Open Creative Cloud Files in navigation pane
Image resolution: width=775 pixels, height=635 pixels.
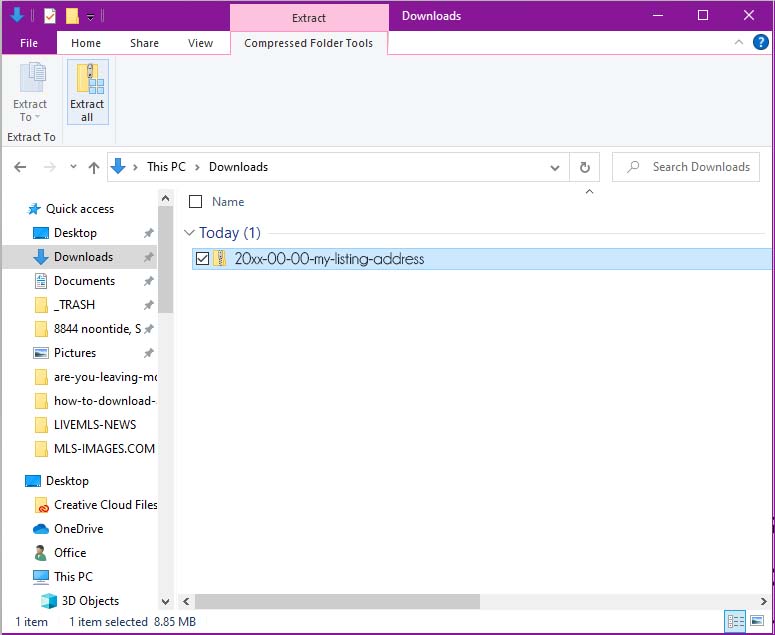105,505
